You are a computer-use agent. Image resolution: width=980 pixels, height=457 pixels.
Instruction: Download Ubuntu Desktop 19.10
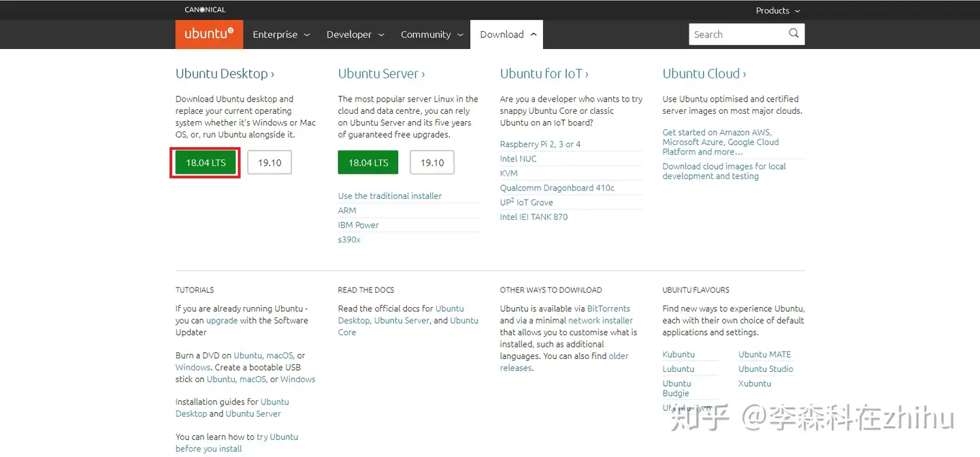click(269, 163)
